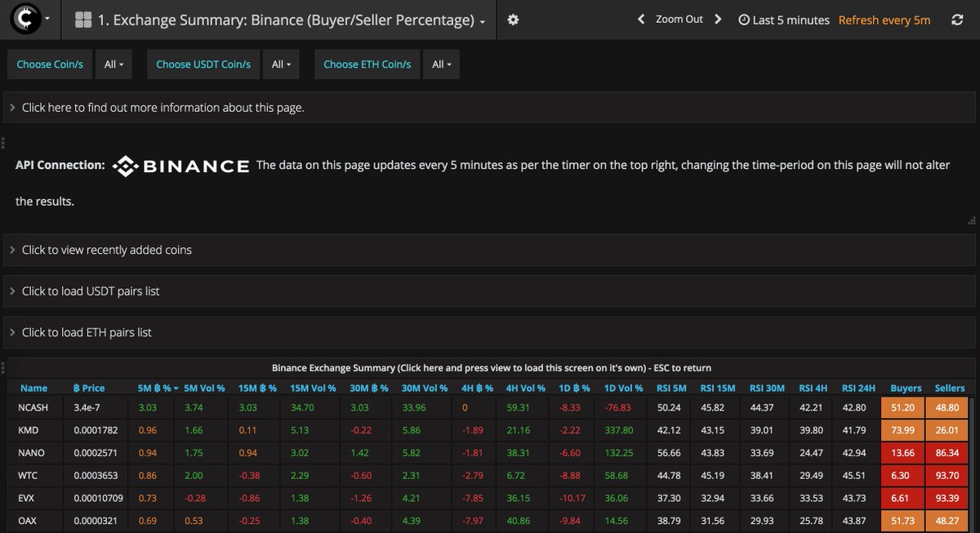Click the Binance logo in API Connection

(x=180, y=167)
